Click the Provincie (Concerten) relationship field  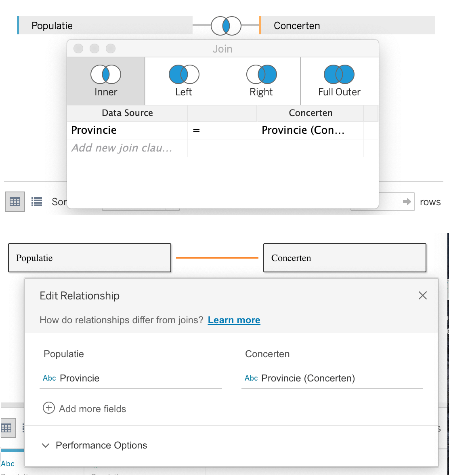[x=308, y=378]
